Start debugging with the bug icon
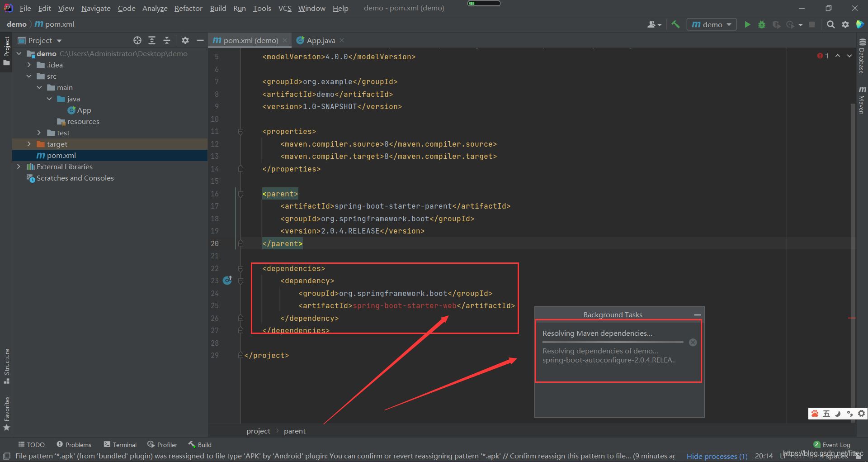 click(762, 24)
